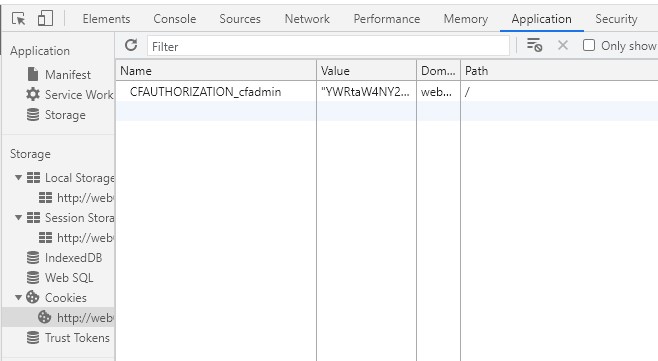This screenshot has width=658, height=361.
Task: Enable the Only show checkbox
Action: 589,45
